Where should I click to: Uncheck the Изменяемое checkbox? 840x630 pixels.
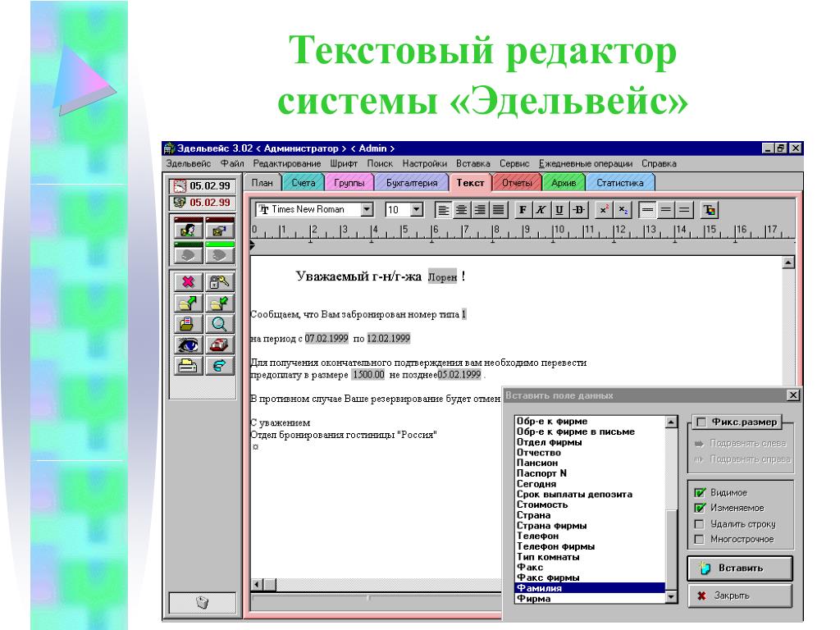[x=700, y=508]
